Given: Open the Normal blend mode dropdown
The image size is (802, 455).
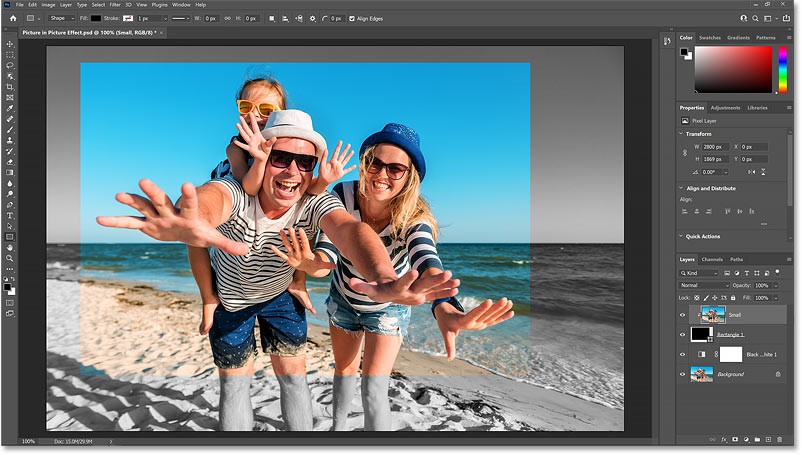Looking at the screenshot, I should click(x=703, y=285).
